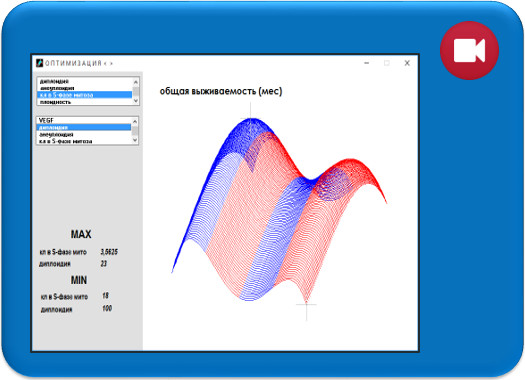Click up arrow of first list scrollbar

pos(136,81)
